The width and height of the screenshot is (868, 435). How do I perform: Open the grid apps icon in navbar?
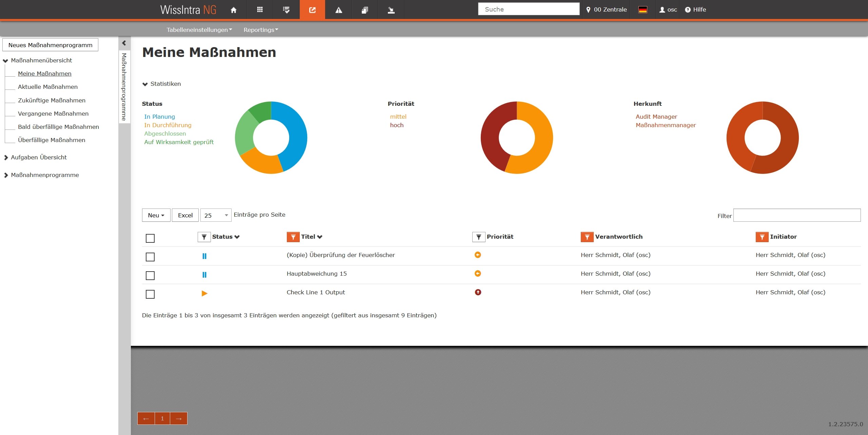pos(260,10)
